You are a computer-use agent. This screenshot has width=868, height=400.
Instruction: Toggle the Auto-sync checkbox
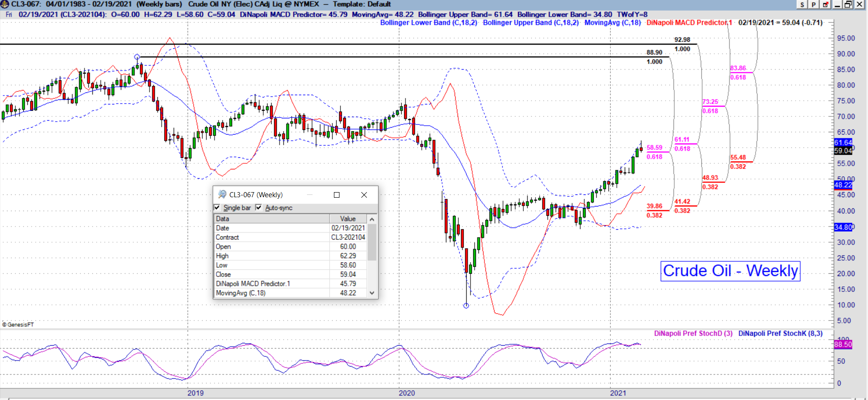[x=259, y=207]
